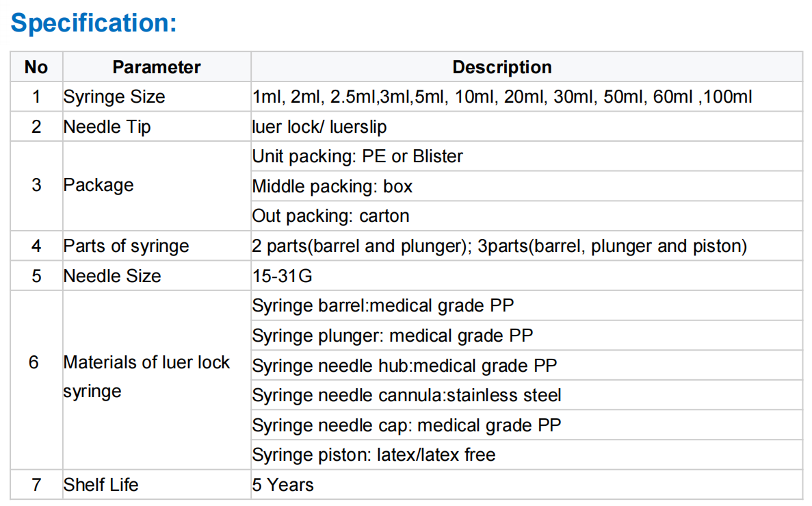Select the Middle packing: box row
812x506 pixels.
[x=527, y=186]
